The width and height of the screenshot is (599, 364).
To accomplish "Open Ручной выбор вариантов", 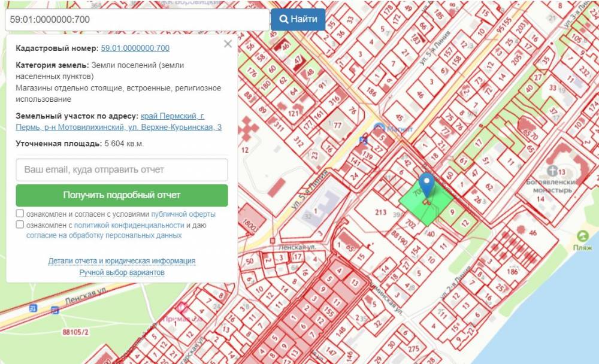I will 122,272.
